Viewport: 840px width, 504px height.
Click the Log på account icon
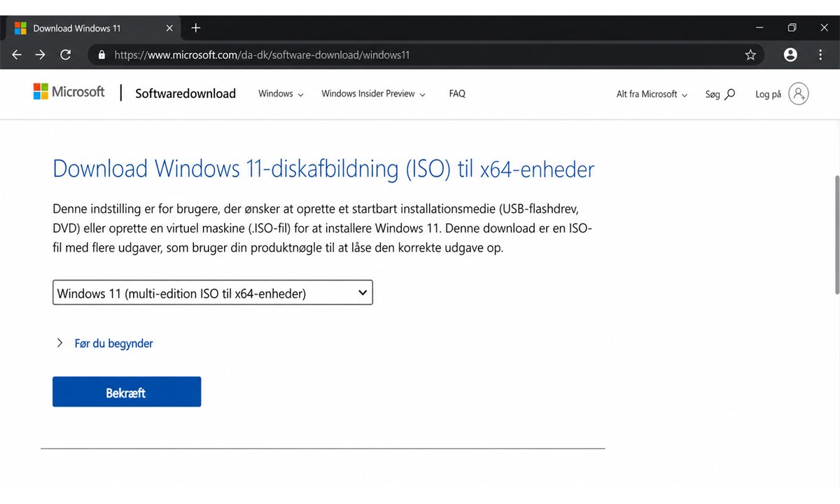799,94
